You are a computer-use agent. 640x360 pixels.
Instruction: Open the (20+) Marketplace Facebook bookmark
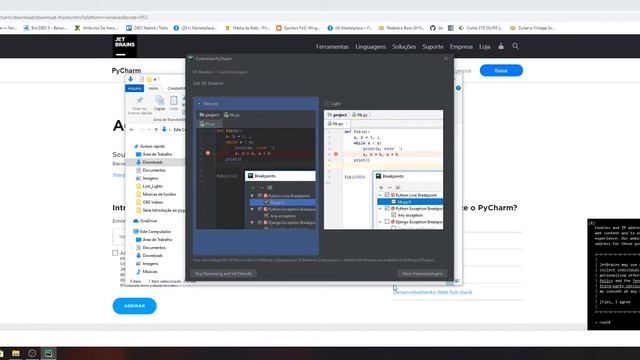pyautogui.click(x=195, y=28)
